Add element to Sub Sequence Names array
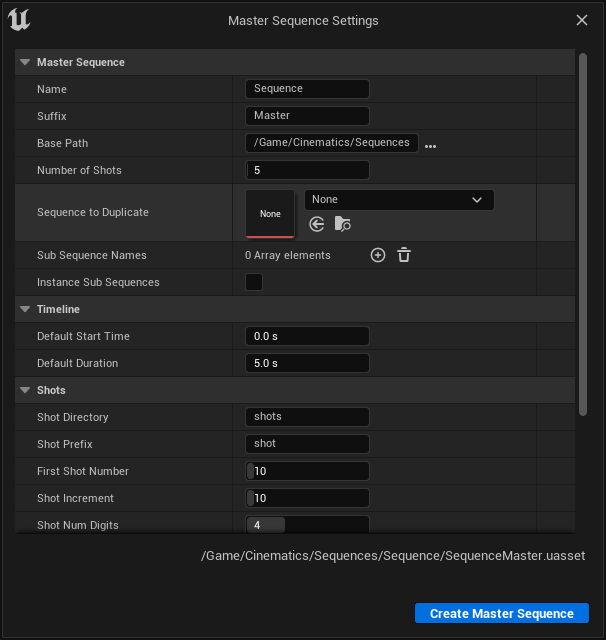The width and height of the screenshot is (606, 640). click(x=378, y=255)
